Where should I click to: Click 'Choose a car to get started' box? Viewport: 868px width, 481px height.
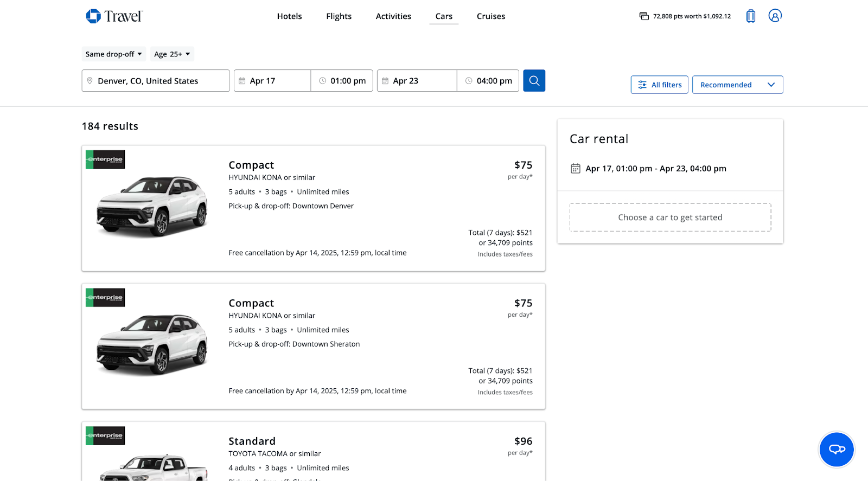tap(671, 217)
